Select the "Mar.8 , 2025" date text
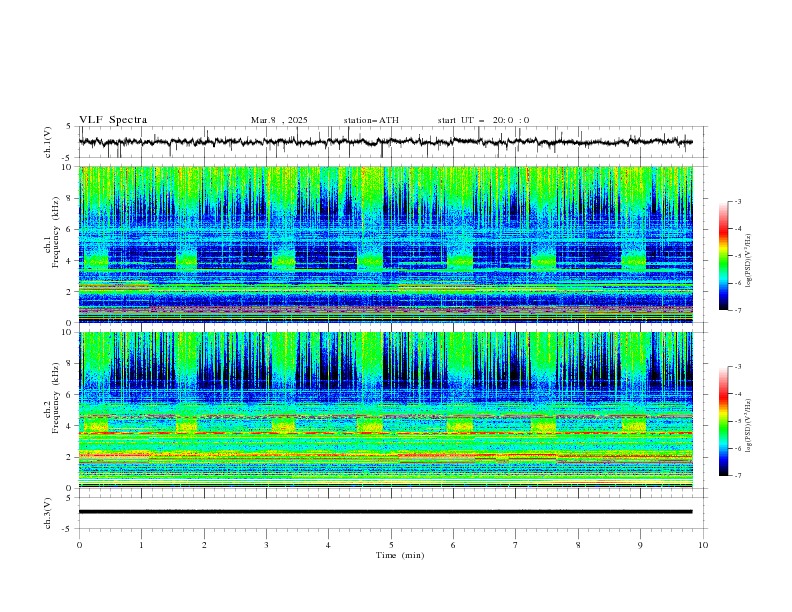 coord(279,120)
